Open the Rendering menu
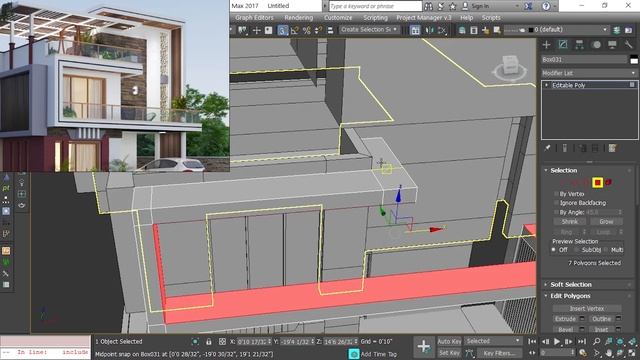640x360 pixels. click(298, 18)
